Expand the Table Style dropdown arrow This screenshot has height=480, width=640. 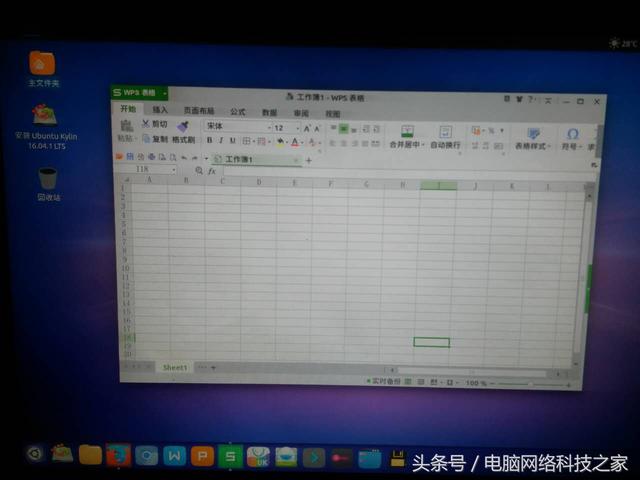[x=549, y=146]
